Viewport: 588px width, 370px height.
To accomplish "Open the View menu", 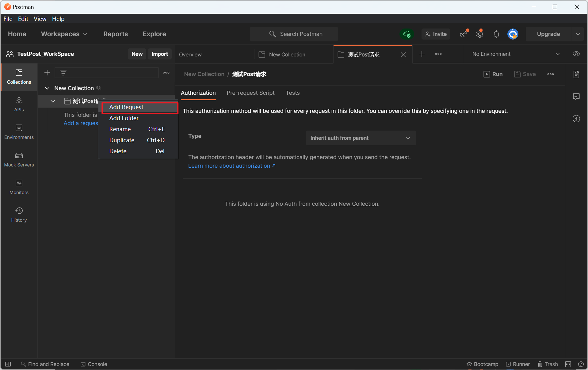I will [40, 19].
